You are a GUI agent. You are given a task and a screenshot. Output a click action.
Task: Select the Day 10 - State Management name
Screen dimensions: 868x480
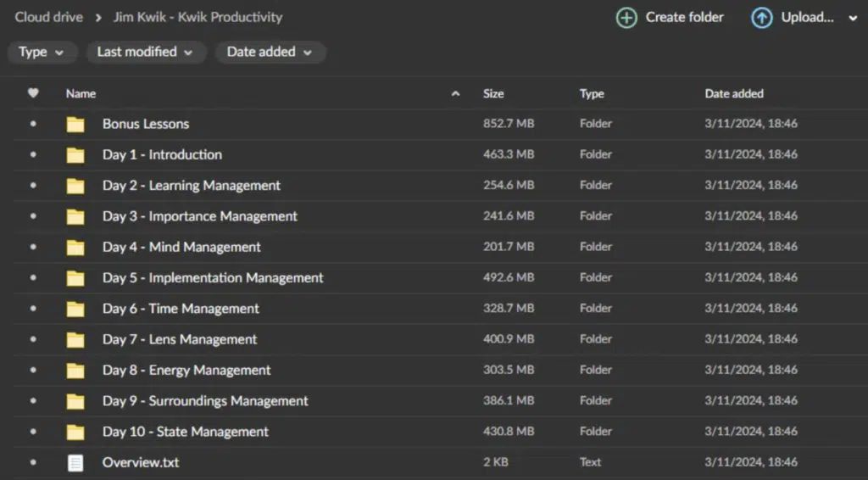click(x=186, y=432)
